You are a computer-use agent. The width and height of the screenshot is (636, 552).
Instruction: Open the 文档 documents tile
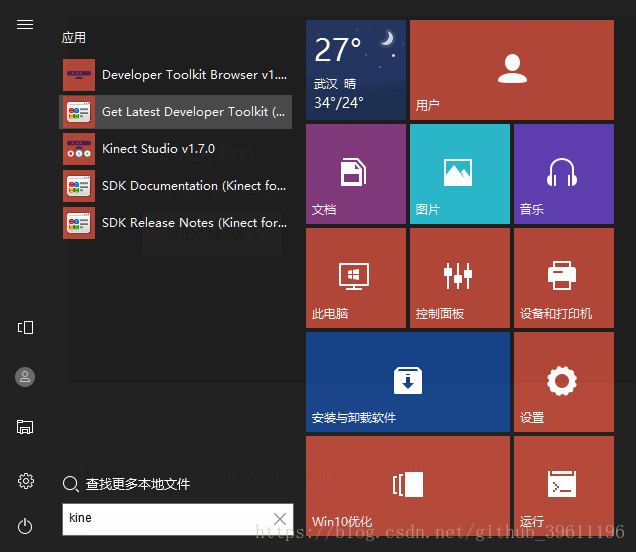coord(356,174)
